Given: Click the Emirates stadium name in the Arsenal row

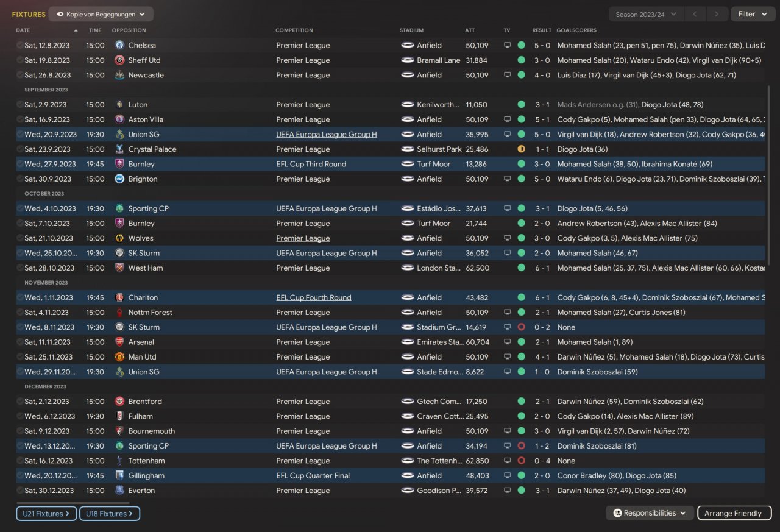Looking at the screenshot, I should tap(441, 342).
